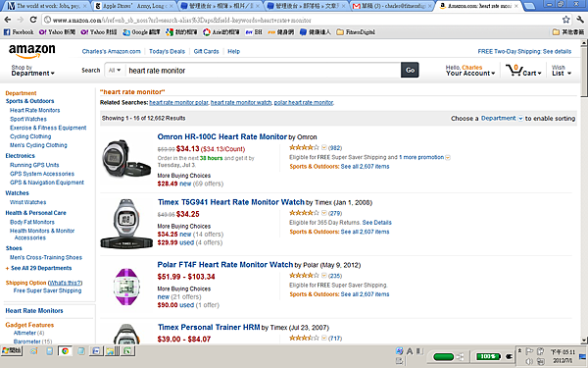Screen dimensions: 588x368
Task: Click the Amazon logo
Action: tap(32, 51)
